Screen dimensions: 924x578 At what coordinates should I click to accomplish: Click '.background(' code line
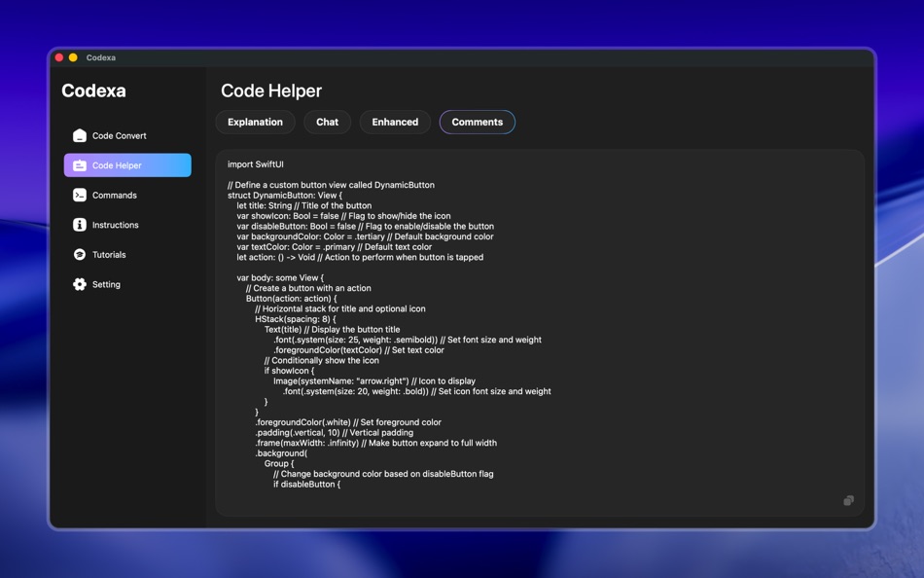[281, 453]
